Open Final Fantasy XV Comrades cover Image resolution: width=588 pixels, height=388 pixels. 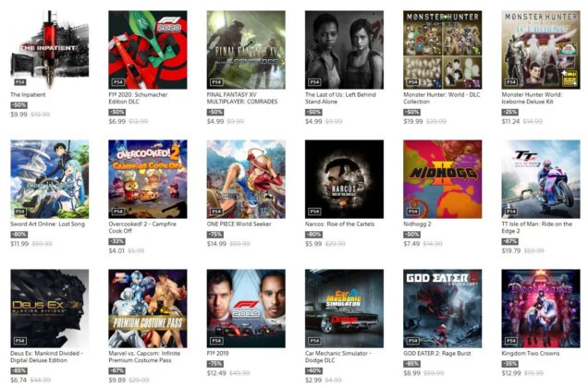[246, 50]
